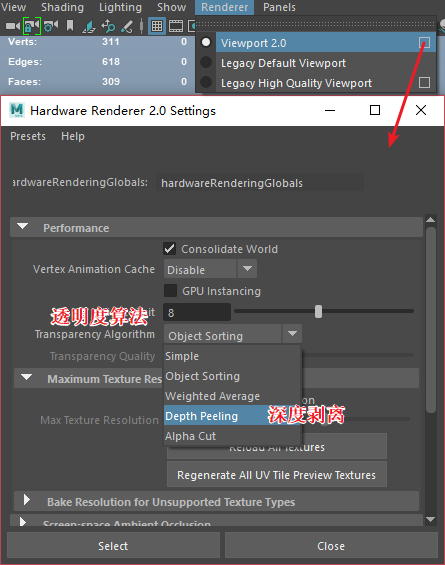Click the vertical scrollbar thumb
The height and width of the screenshot is (565, 445).
(x=431, y=319)
